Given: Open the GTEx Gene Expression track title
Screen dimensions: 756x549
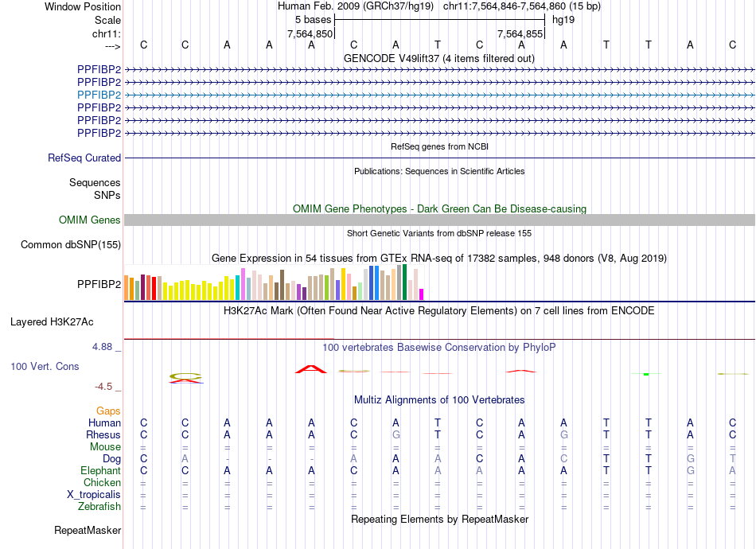Looking at the screenshot, I should (x=438, y=258).
